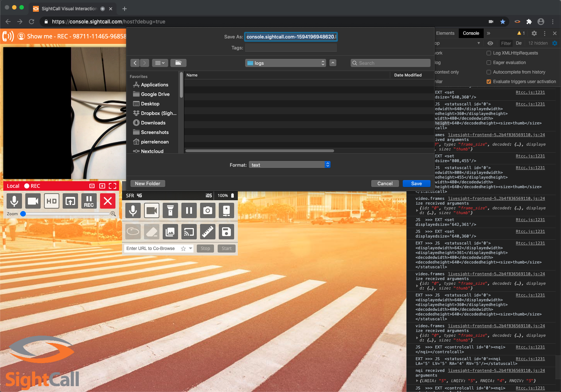561x392 pixels.
Task: Click the Tags input field
Action: click(x=291, y=48)
